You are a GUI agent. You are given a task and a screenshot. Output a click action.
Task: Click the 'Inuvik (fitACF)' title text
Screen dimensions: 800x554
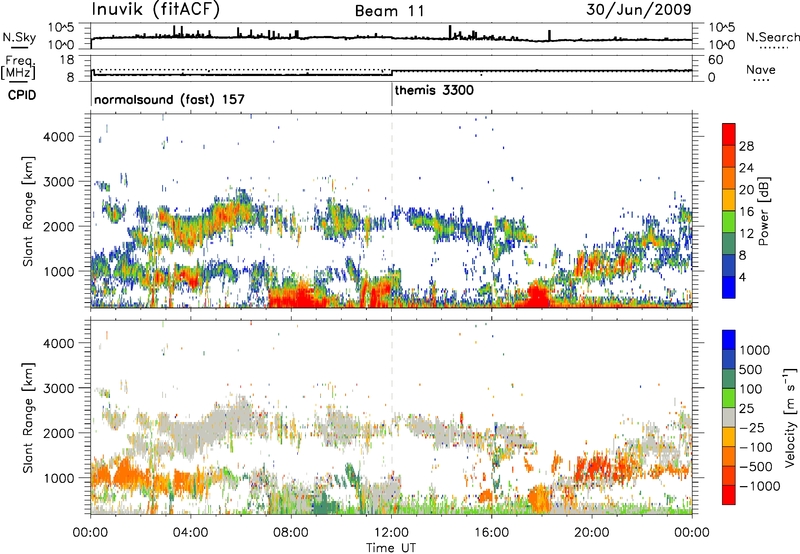point(156,10)
